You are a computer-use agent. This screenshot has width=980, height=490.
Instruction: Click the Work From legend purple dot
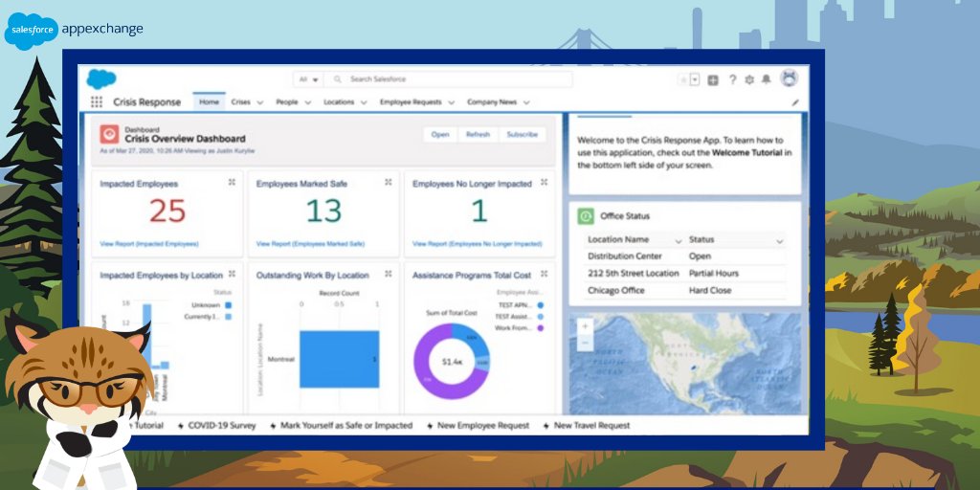pyautogui.click(x=540, y=327)
